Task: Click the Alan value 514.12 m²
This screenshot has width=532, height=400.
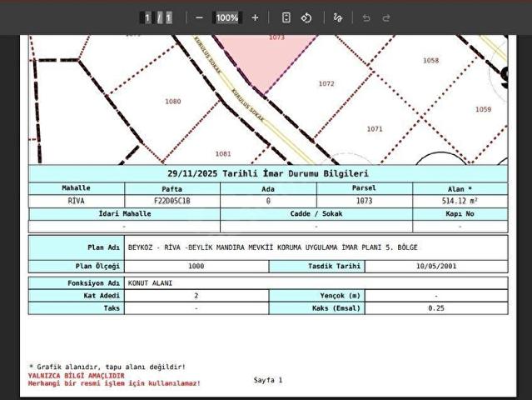Action: [459, 201]
